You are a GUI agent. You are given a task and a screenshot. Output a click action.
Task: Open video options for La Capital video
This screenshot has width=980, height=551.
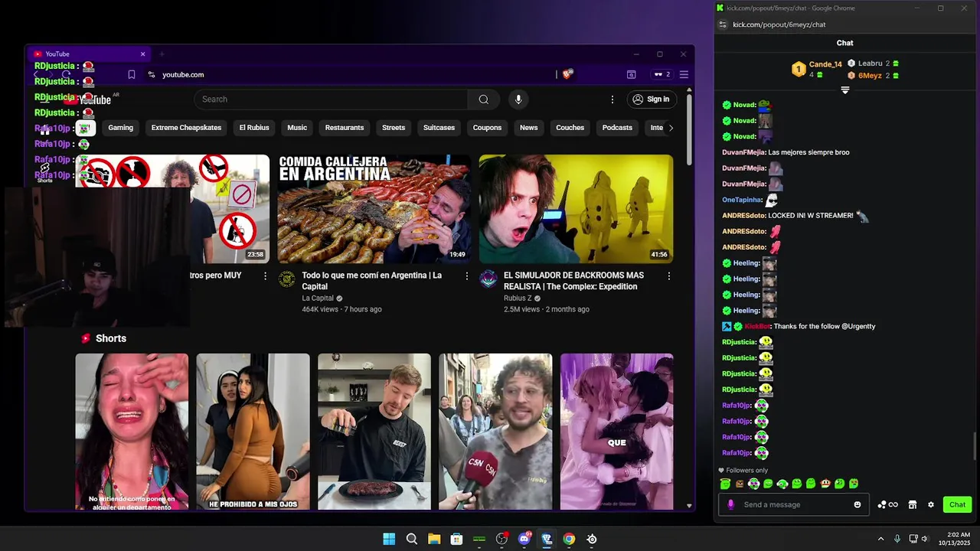(467, 275)
